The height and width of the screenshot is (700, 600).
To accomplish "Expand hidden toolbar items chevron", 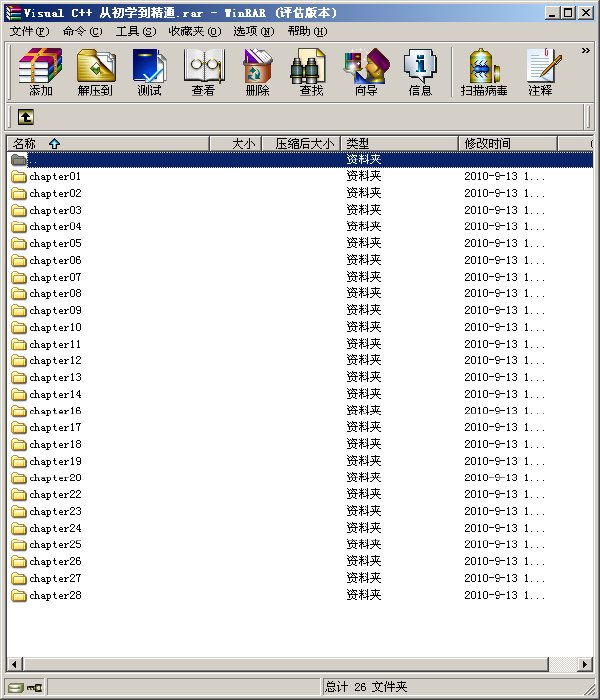I will click(x=585, y=50).
